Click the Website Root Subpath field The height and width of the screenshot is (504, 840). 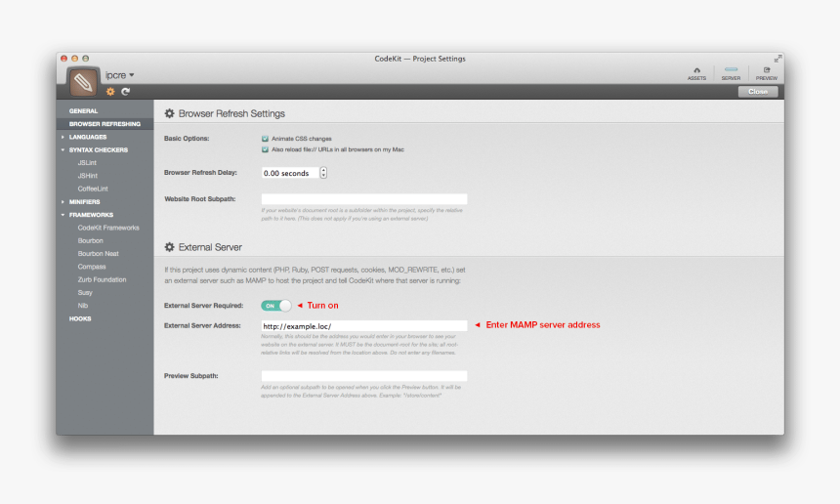[x=364, y=199]
